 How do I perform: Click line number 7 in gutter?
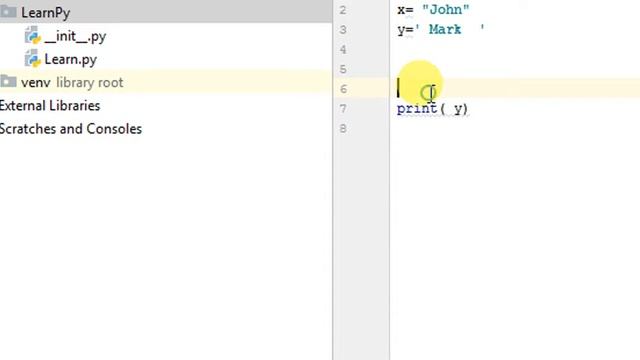(x=343, y=109)
